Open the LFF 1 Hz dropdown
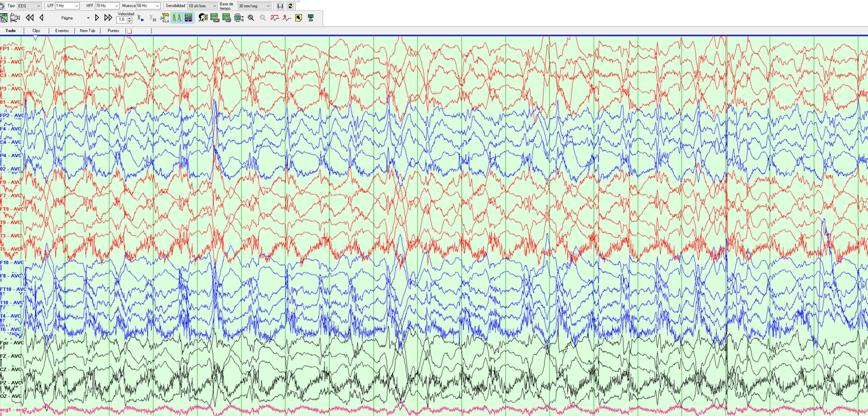This screenshot has height=416, width=868. coord(66,6)
